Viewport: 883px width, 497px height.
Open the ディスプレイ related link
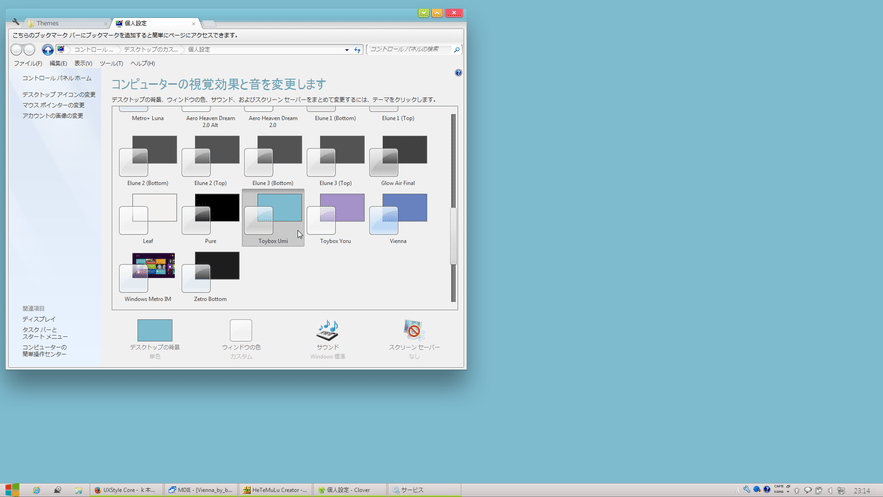point(39,319)
